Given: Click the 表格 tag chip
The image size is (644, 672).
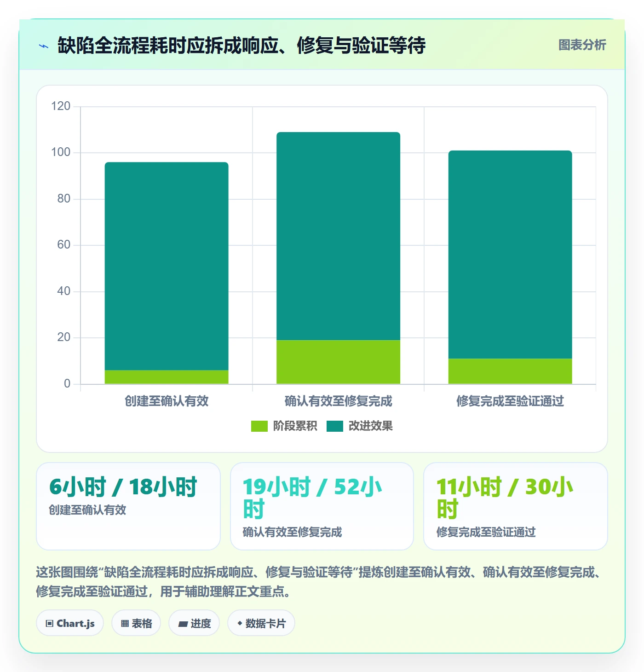Looking at the screenshot, I should 136,623.
